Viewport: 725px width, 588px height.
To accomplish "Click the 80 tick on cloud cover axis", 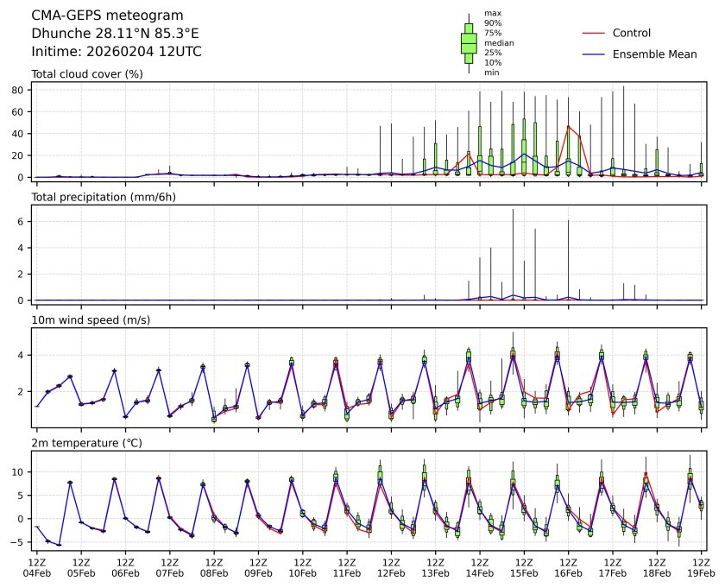I will (16, 89).
